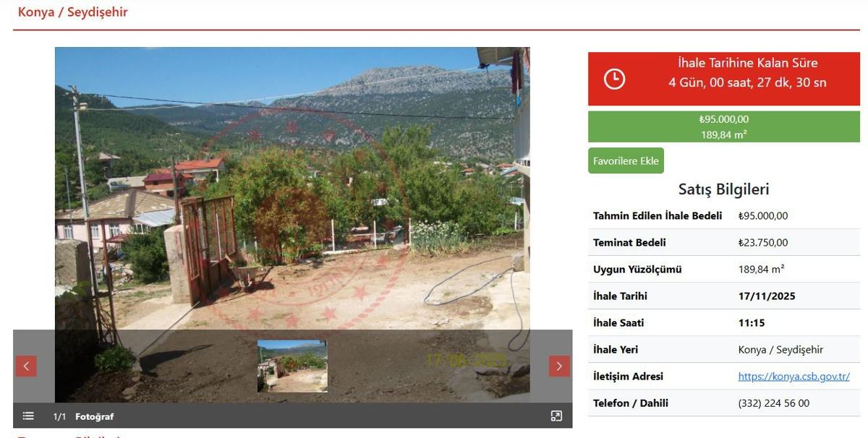Click the phone number (332) 224 56 00

773,403
